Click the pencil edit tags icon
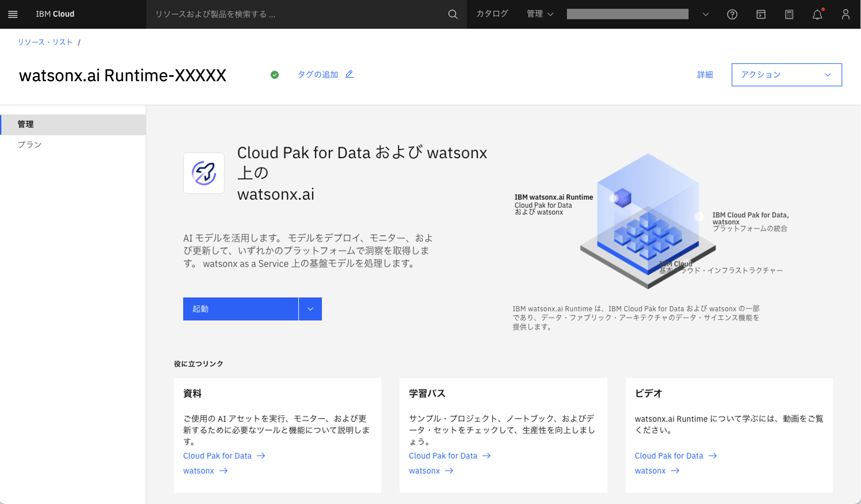Screen dimensions: 861x504 [349, 74]
